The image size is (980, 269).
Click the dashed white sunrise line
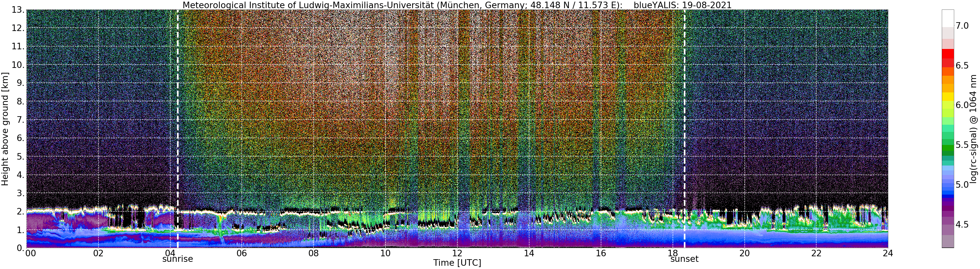(x=178, y=129)
